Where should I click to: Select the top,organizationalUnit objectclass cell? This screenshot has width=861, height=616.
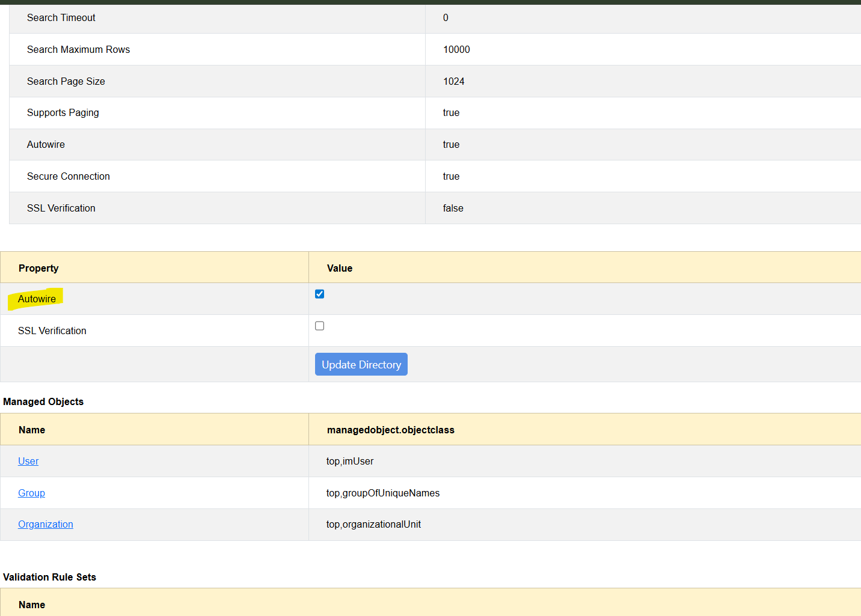pyautogui.click(x=373, y=524)
